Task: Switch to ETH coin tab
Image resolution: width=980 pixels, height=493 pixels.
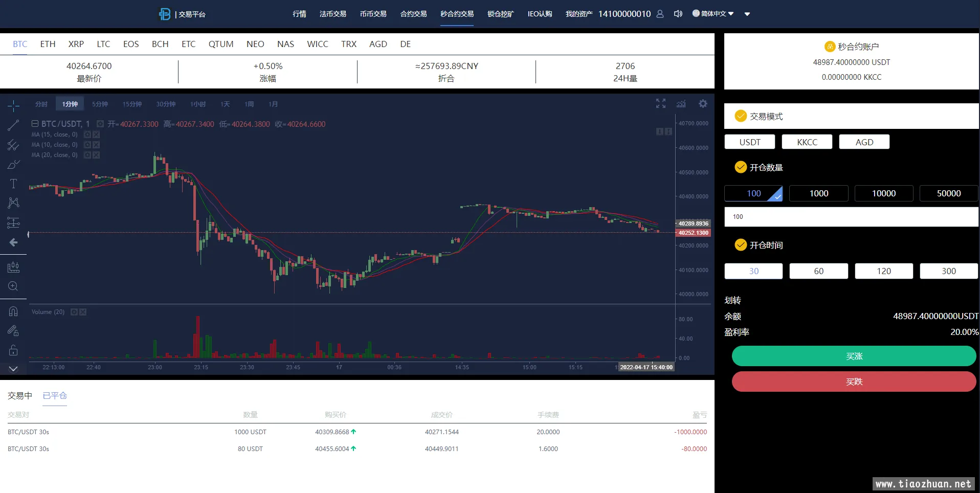Action: point(48,44)
